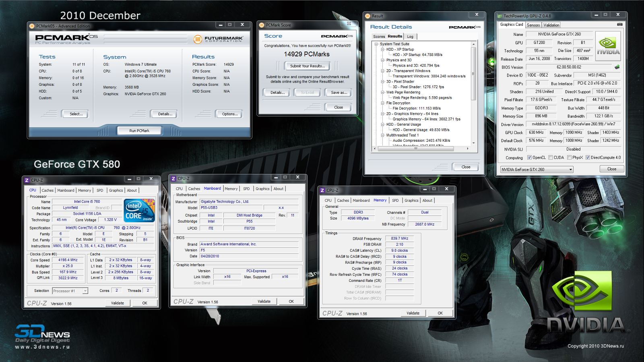The width and height of the screenshot is (644, 362).
Task: Click Select... button under Tests
Action: tap(75, 114)
